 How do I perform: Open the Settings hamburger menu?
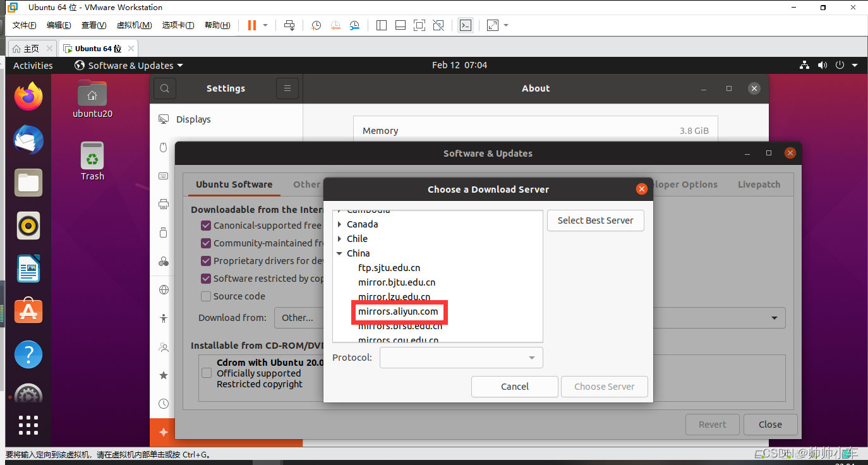(x=287, y=88)
